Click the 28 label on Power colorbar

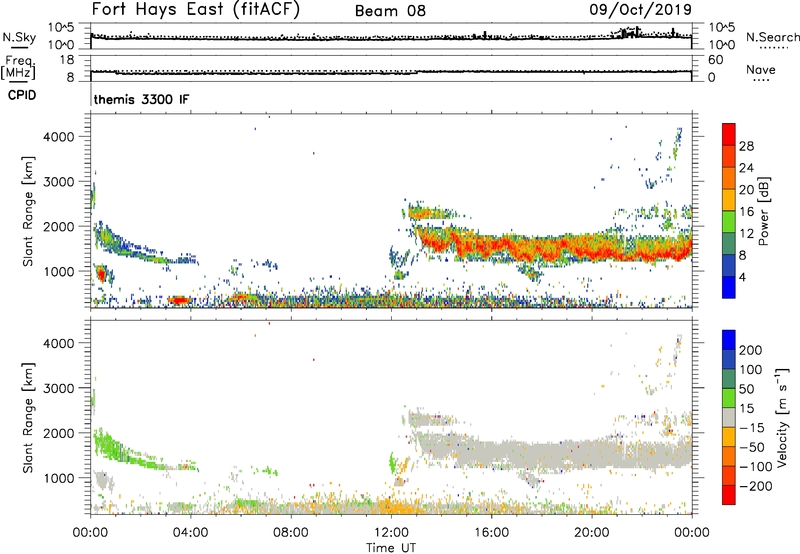point(746,146)
